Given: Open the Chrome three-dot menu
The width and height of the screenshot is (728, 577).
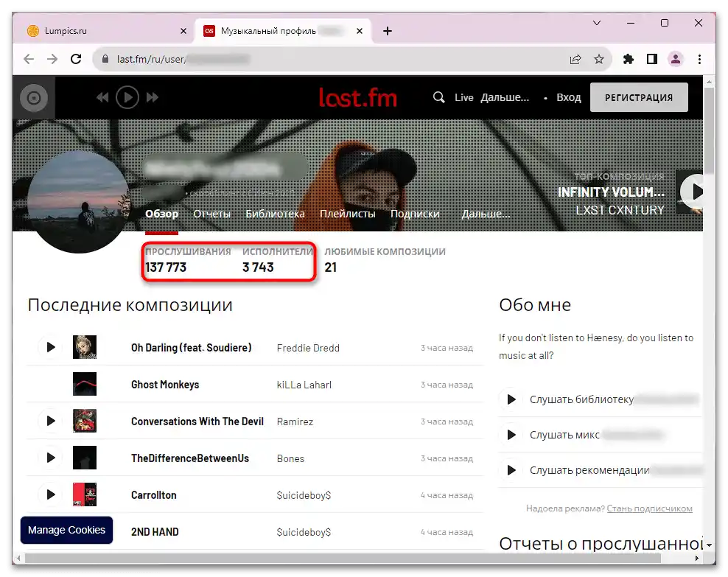Looking at the screenshot, I should click(699, 59).
